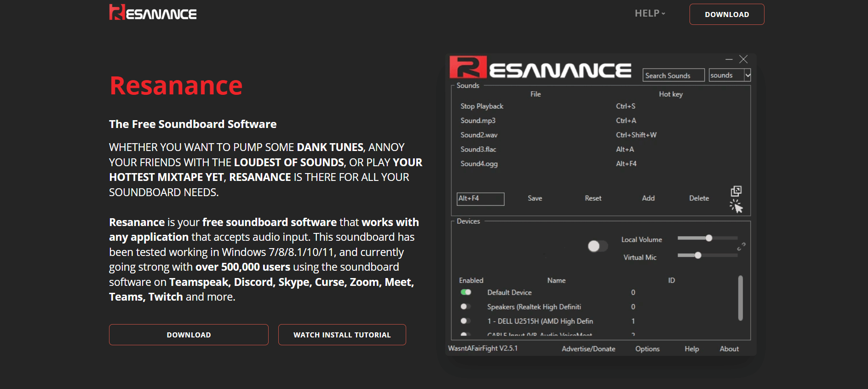Screen dimensions: 868x389
Task: Click the ID column header in Devices
Action: coord(671,280)
